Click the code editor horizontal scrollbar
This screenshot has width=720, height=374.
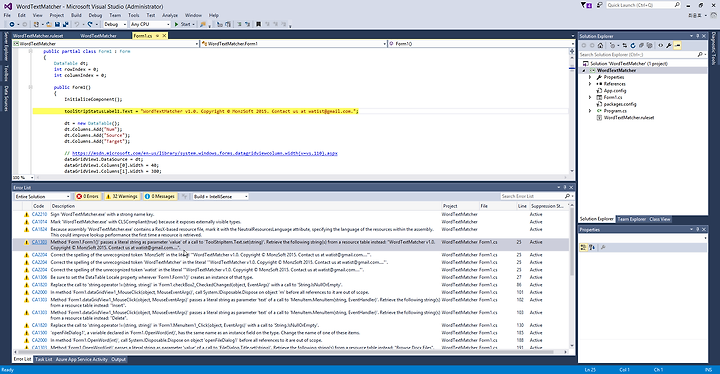tap(301, 177)
